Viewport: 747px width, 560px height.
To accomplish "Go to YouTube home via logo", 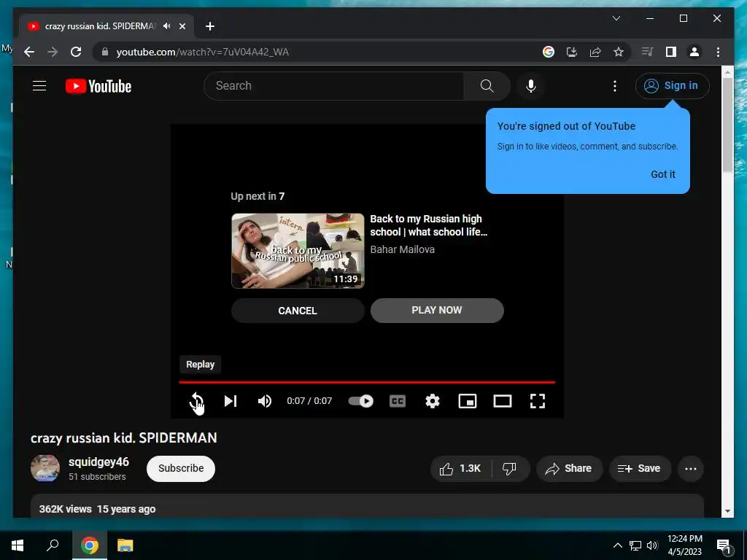I will pyautogui.click(x=98, y=86).
